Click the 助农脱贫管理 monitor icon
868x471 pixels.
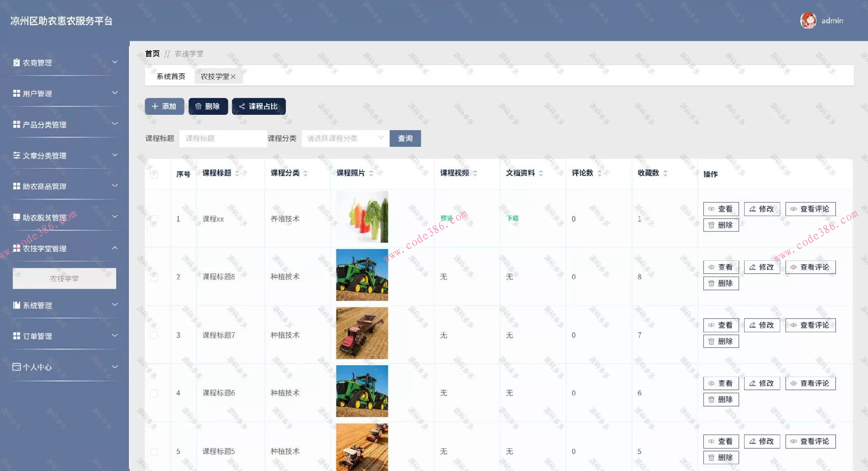pos(17,217)
